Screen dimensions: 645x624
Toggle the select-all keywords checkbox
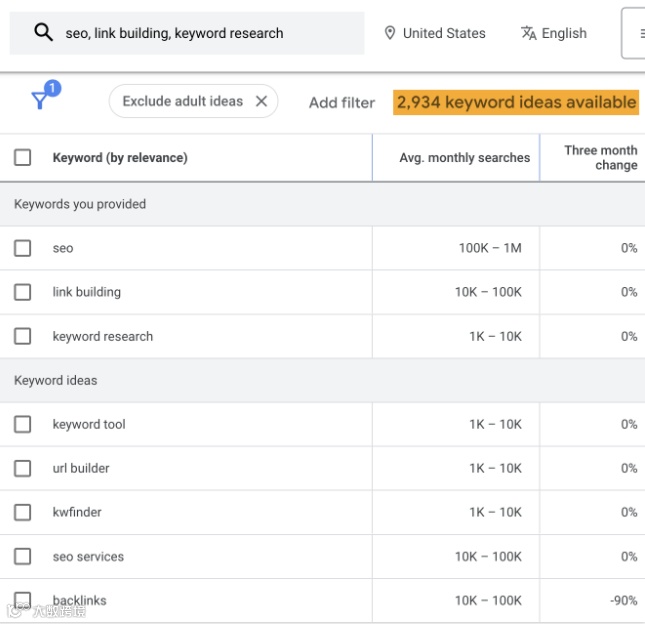pyautogui.click(x=22, y=157)
